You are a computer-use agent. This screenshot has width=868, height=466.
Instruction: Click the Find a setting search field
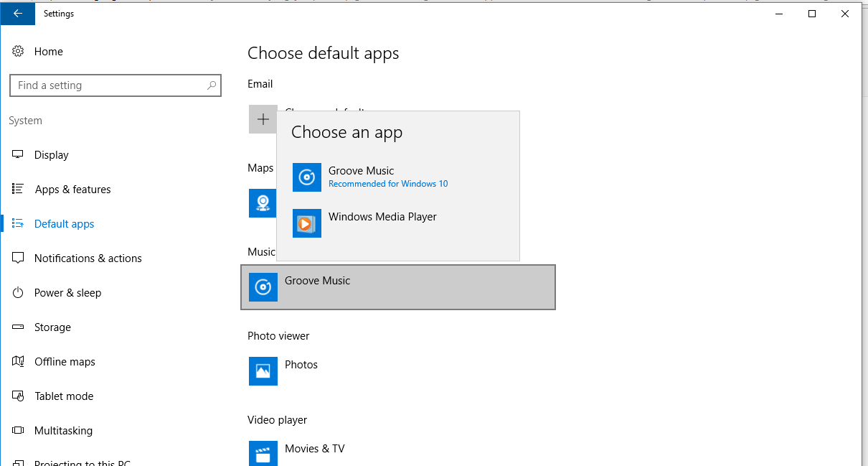click(115, 85)
